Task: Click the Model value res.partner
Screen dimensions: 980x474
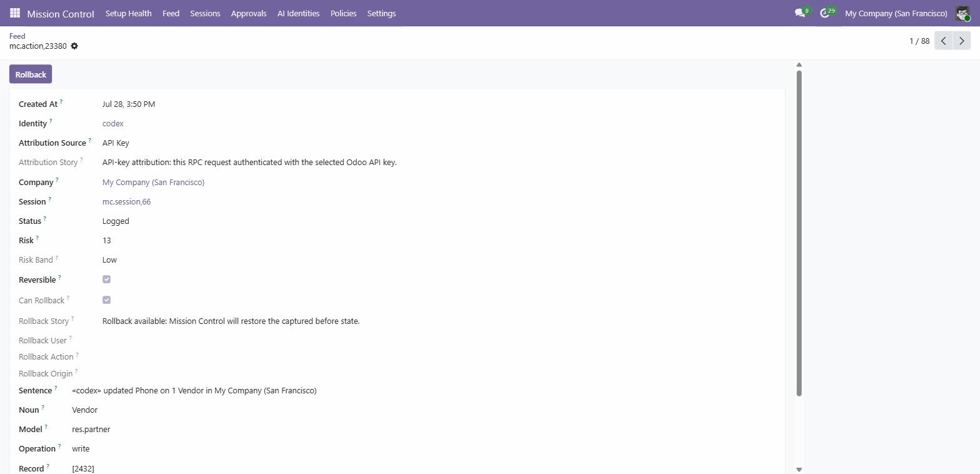Action: point(91,429)
